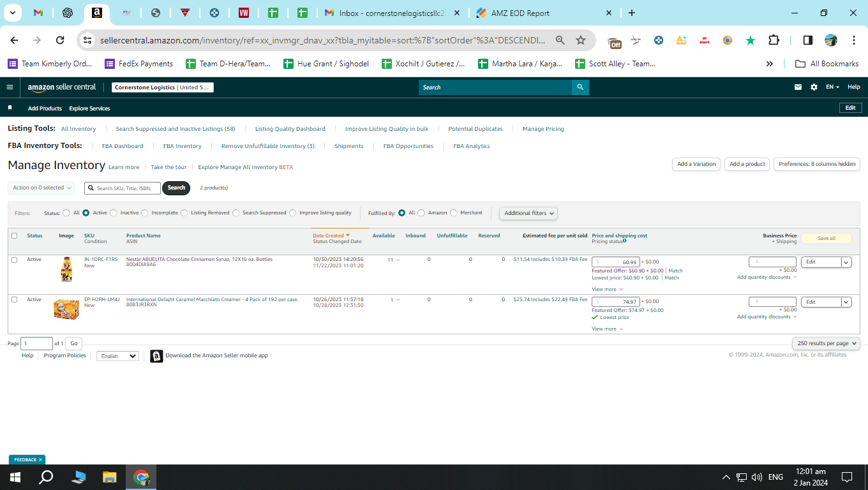Open the Action on 0 selected dropdown
The height and width of the screenshot is (490, 868).
tap(41, 188)
